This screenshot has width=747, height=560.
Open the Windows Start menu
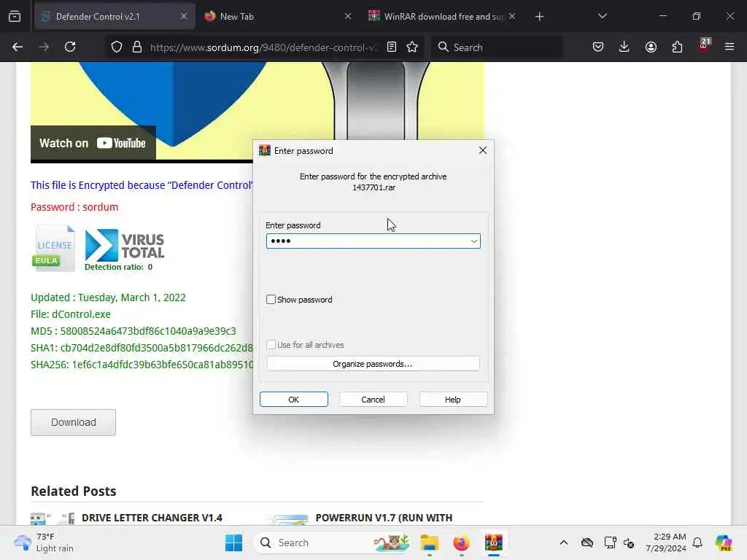pyautogui.click(x=233, y=542)
